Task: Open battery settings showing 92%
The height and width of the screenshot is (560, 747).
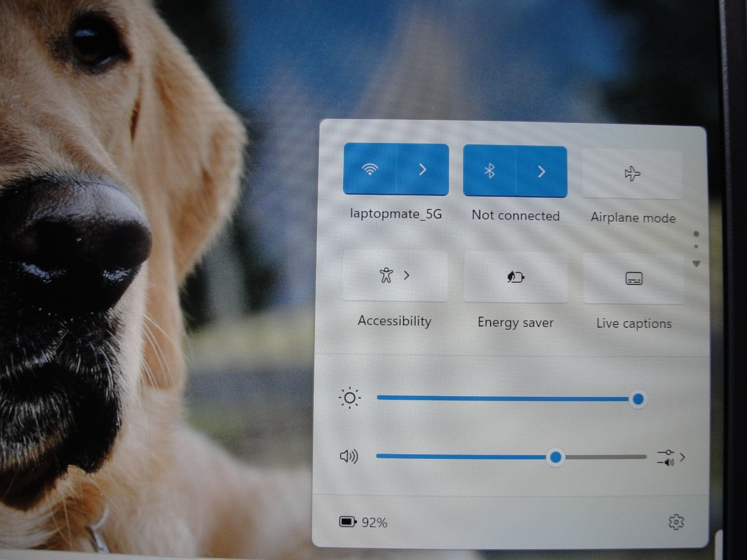Action: (363, 522)
